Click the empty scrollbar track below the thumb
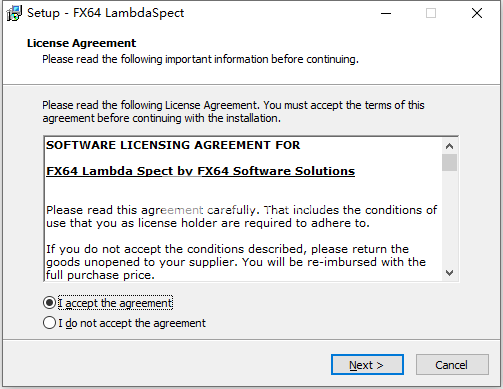Screen dimensions: 503x389 coord(449,218)
